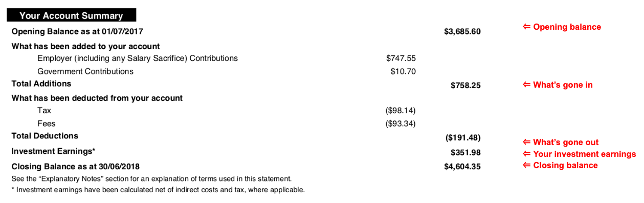Select the Government Contributions row label
This screenshot has width=644, height=203.
click(85, 72)
